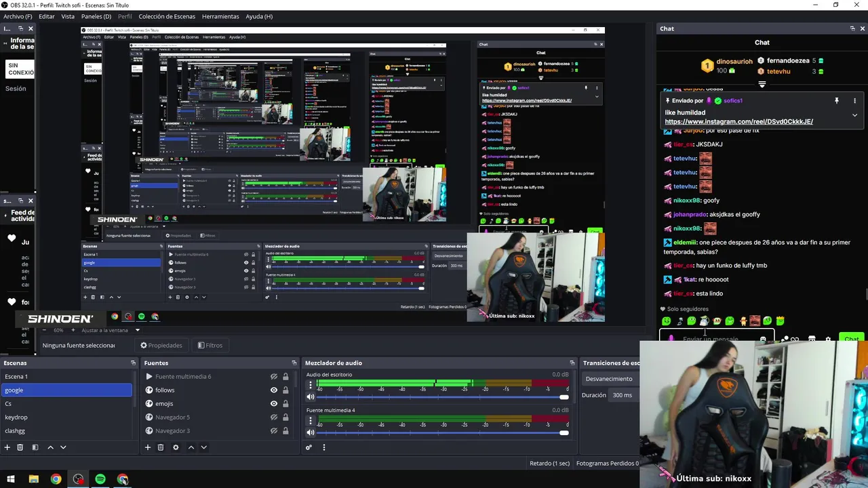Undock the Chat dock
The width and height of the screenshot is (868, 488).
click(852, 28)
